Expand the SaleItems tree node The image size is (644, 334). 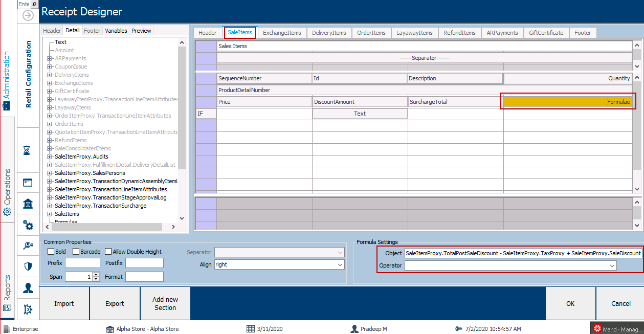50,214
